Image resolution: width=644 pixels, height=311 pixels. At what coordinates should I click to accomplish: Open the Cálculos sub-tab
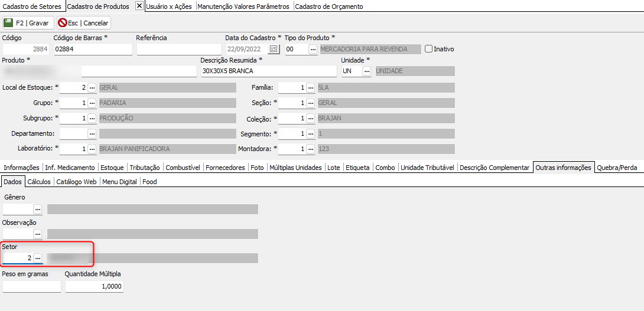39,182
